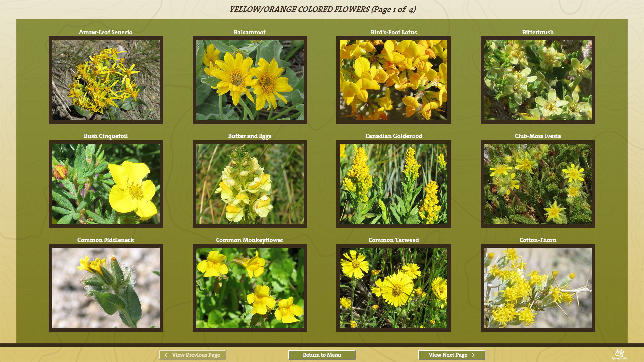
Task: Click the Common Fiddleneck picture
Action: coord(106,288)
